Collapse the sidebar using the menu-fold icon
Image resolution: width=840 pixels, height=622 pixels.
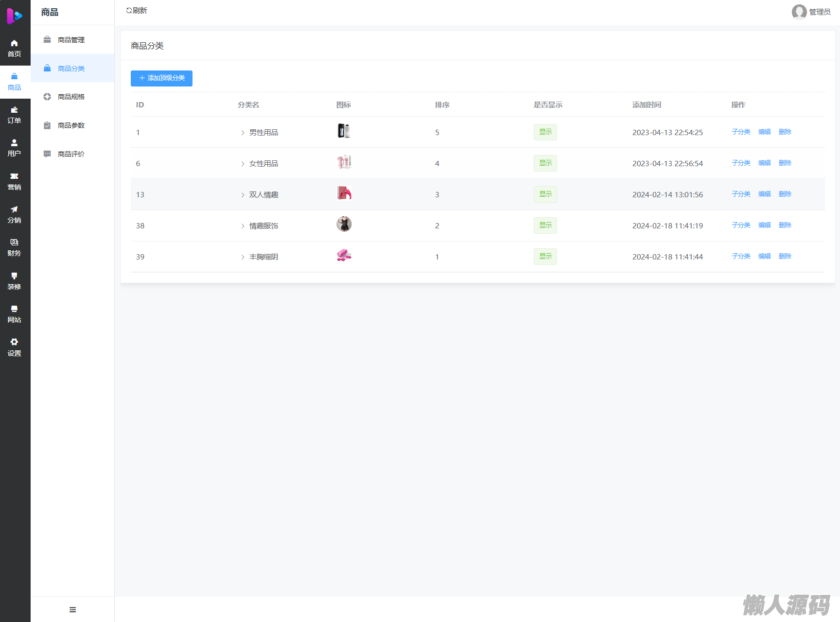72,610
